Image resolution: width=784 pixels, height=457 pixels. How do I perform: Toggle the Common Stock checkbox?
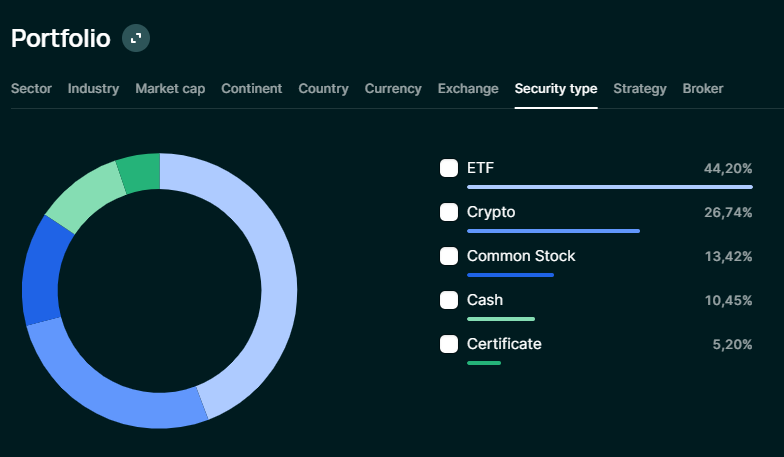pos(449,256)
